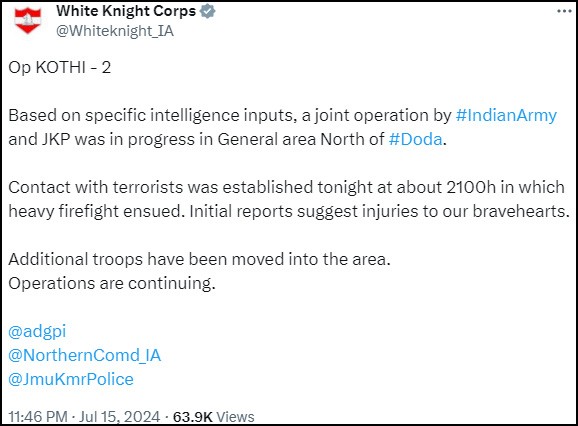
Task: Select the Op KOTHI - 2 heading text
Action: click(59, 67)
